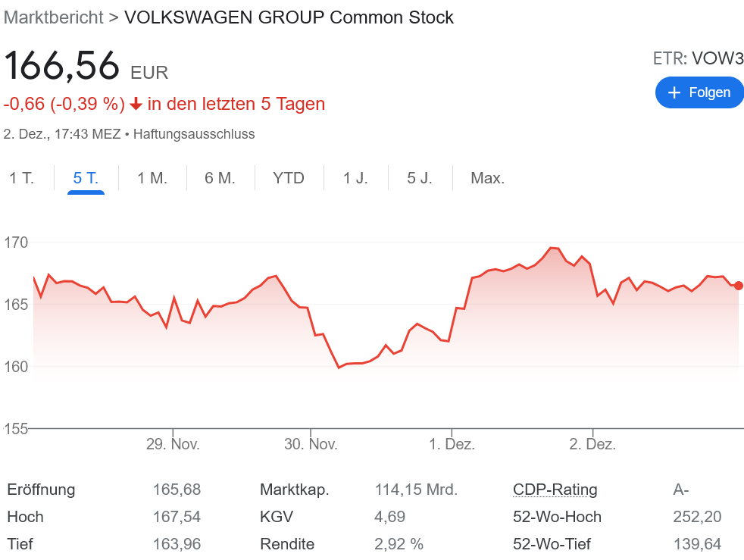Image resolution: width=744 pixels, height=560 pixels.
Task: Open the Haftungsausschluss disclaimer link
Action: click(194, 134)
